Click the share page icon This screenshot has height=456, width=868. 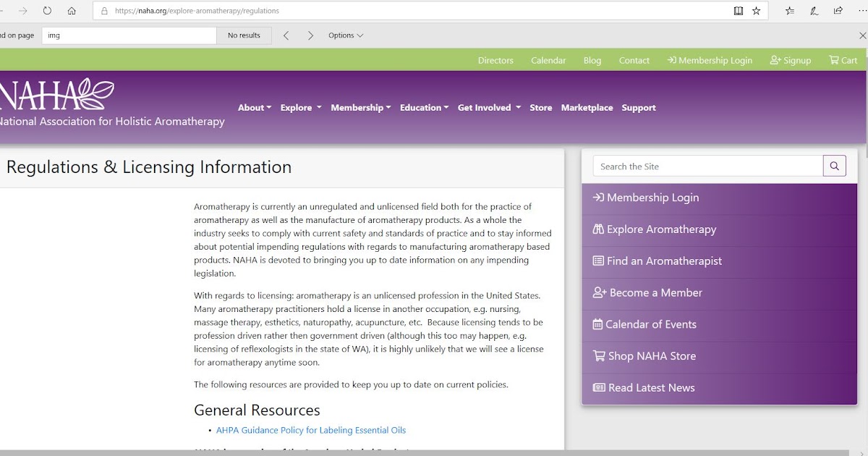[x=838, y=11]
